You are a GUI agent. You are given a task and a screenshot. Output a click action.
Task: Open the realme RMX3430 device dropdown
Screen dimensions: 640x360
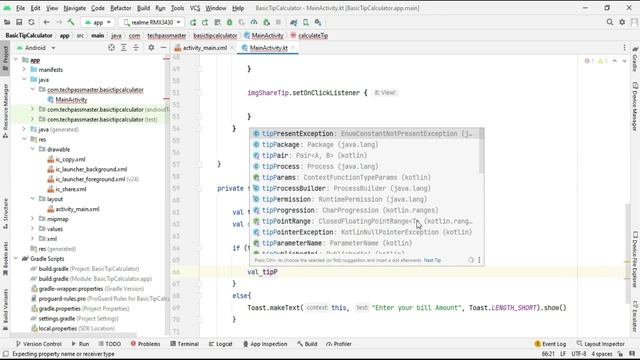(x=151, y=22)
